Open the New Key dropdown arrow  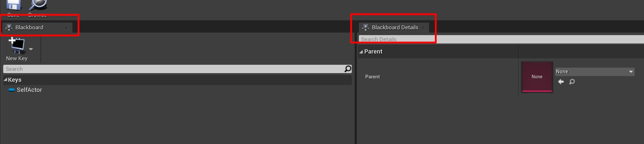click(x=31, y=49)
